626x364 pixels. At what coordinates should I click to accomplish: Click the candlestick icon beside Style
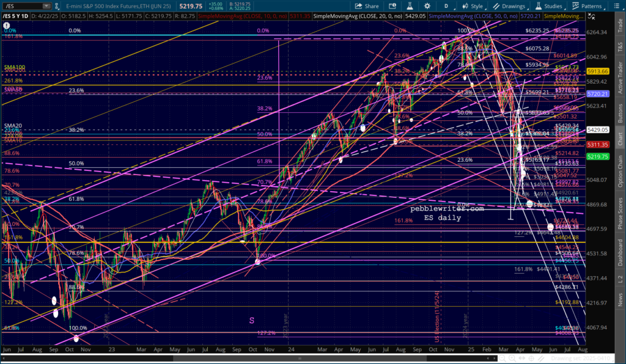tap(465, 6)
